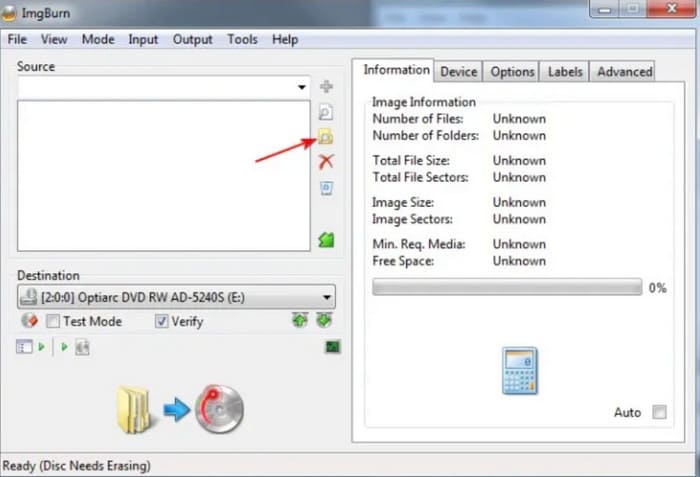Screen dimensions: 700x477
Task: Enable the Test Mode checkbox
Action: [53, 321]
